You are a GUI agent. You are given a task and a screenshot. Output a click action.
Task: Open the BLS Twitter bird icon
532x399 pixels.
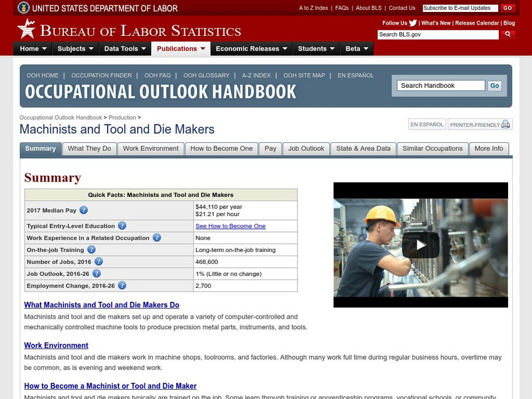tap(413, 23)
